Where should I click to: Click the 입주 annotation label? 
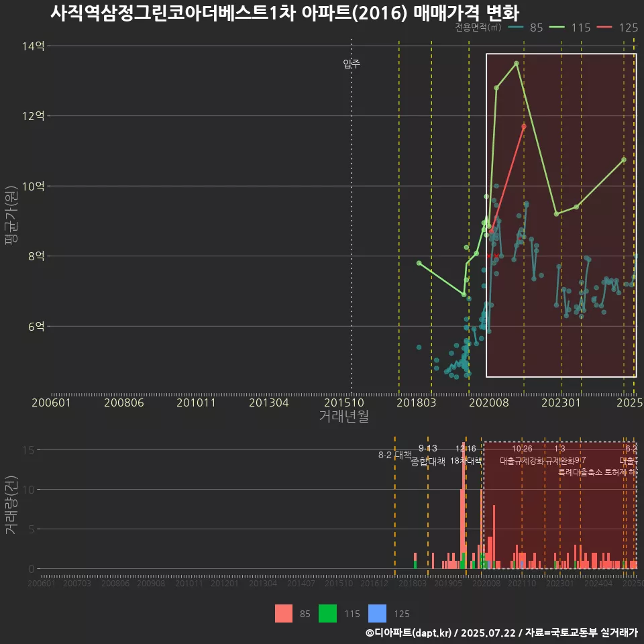[352, 63]
